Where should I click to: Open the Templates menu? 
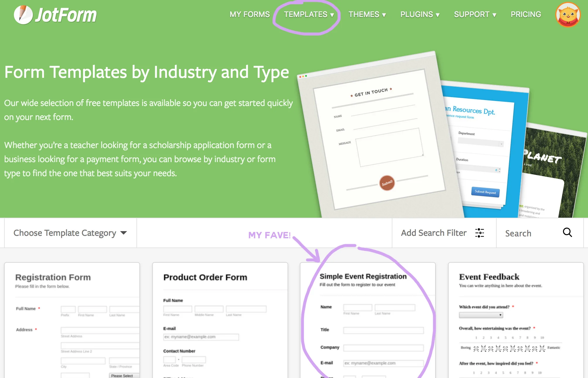(309, 14)
